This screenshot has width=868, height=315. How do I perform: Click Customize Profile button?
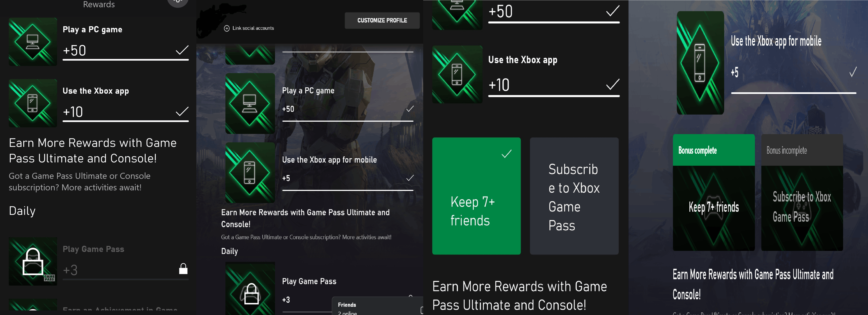coord(382,20)
